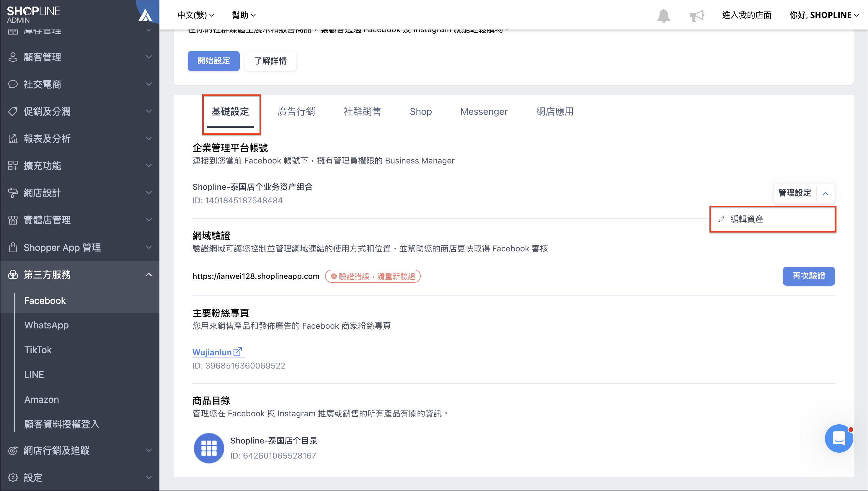Click the domain URL https://ianwei128.shoplineapp.com
This screenshot has width=868, height=491.
click(x=256, y=276)
